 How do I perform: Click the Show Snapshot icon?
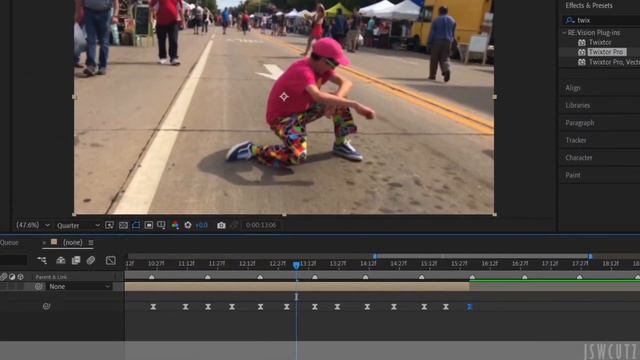(x=234, y=225)
